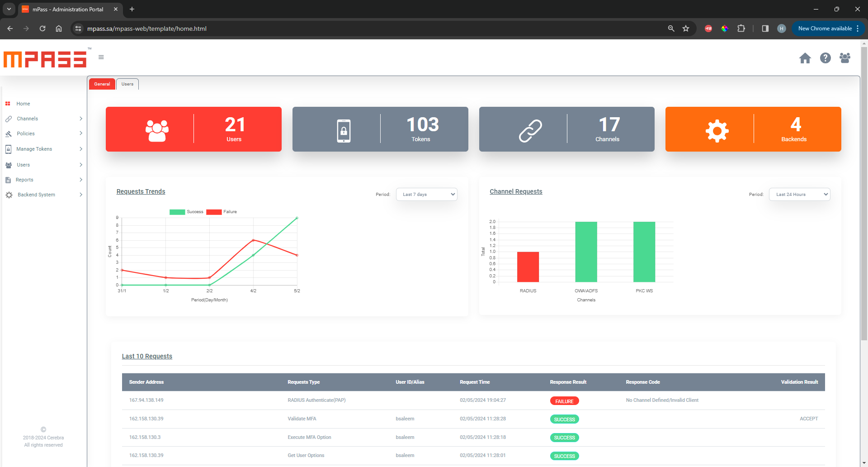Select the General tab
The image size is (868, 467).
coord(102,84)
